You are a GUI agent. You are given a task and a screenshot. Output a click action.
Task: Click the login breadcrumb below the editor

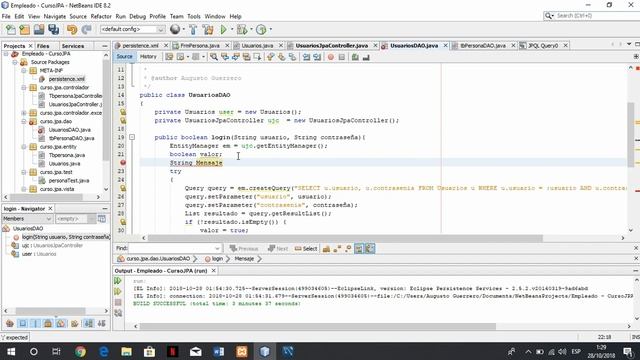coord(214,259)
